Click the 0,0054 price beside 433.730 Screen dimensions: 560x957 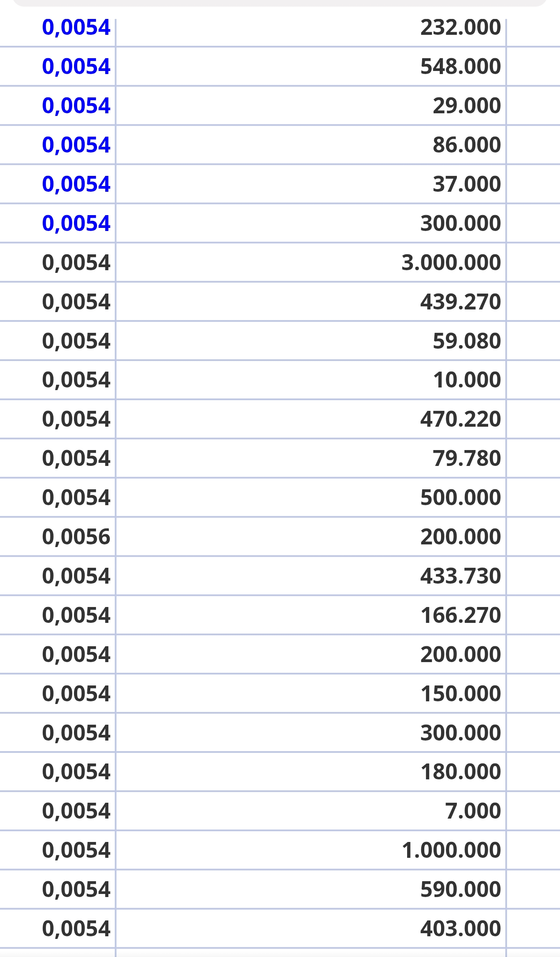click(76, 576)
